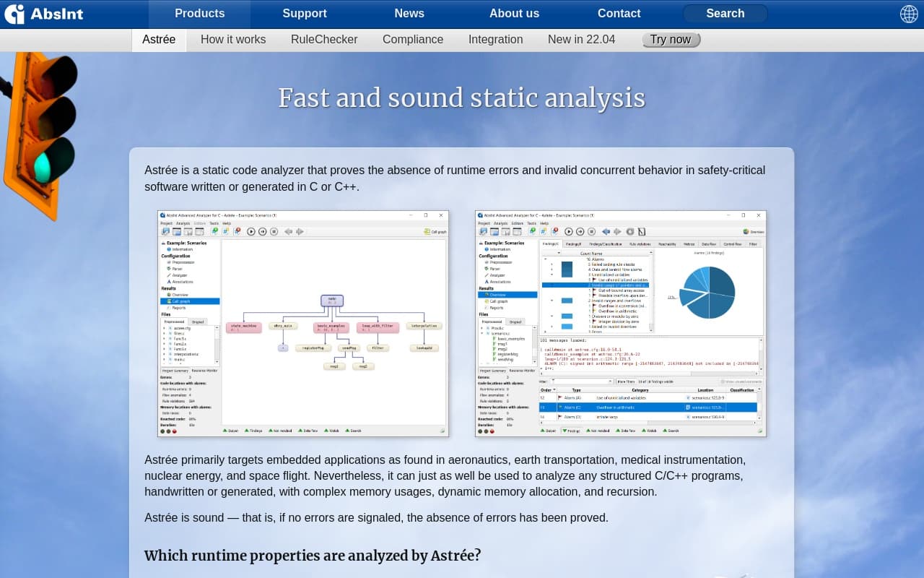This screenshot has width=924, height=578.
Task: Switch to the Compliance tab
Action: tap(413, 40)
